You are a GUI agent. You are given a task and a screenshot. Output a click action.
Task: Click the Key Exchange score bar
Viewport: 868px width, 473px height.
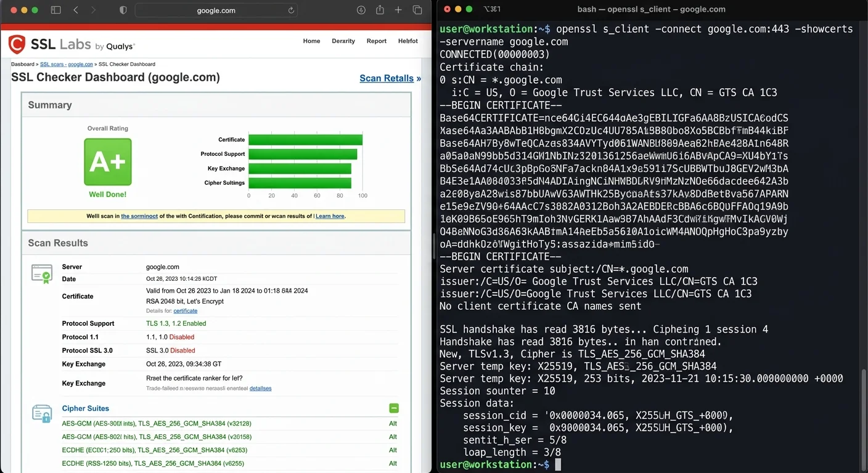coord(300,169)
